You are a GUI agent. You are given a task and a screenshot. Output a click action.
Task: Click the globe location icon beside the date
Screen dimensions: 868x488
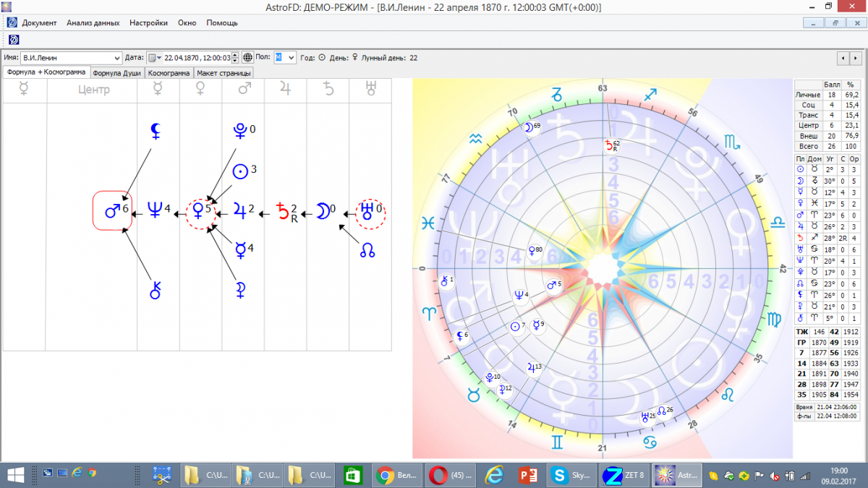point(247,58)
